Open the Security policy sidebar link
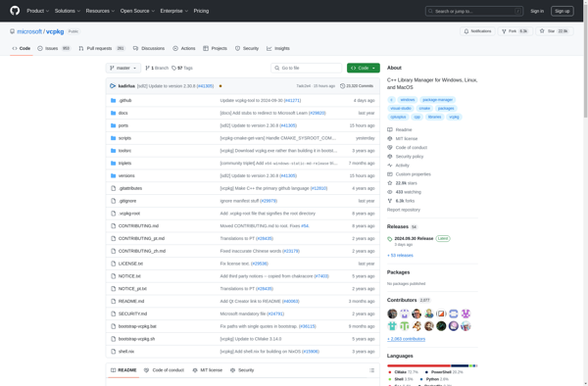The width and height of the screenshot is (588, 386). (x=406, y=157)
